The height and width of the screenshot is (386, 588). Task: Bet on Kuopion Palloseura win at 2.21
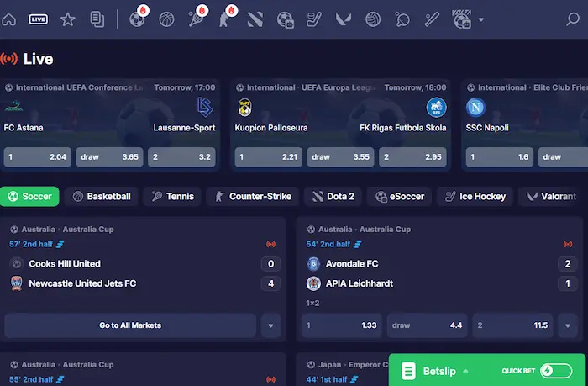click(269, 157)
